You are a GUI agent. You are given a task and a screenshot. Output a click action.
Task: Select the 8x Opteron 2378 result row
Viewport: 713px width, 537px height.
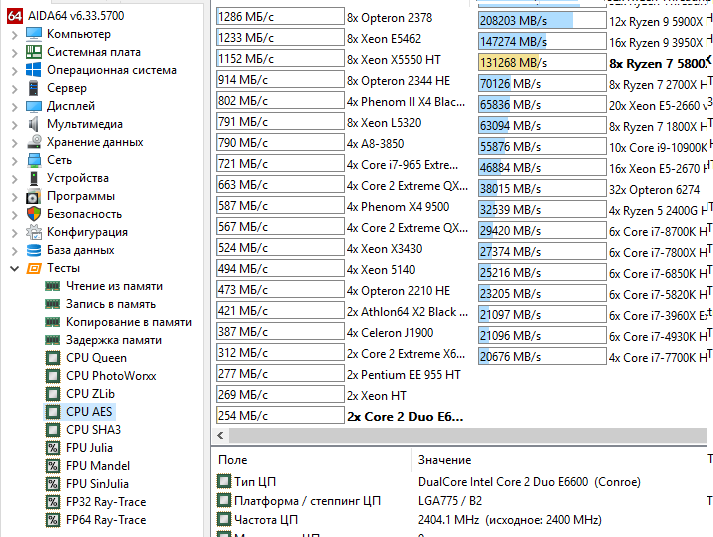[389, 18]
